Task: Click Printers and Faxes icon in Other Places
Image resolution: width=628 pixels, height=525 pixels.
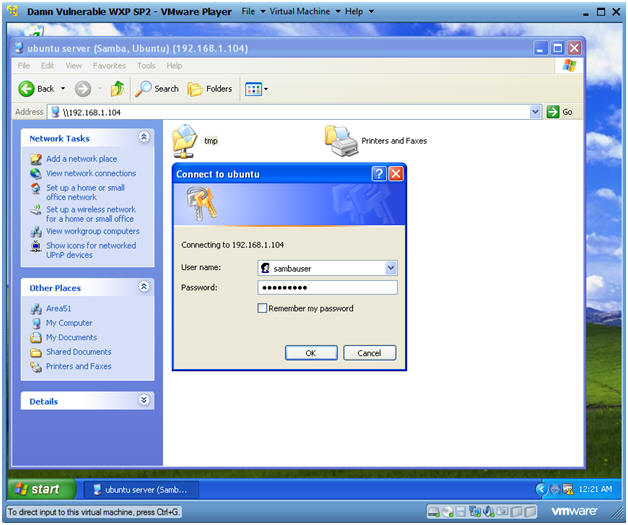Action: pos(36,366)
